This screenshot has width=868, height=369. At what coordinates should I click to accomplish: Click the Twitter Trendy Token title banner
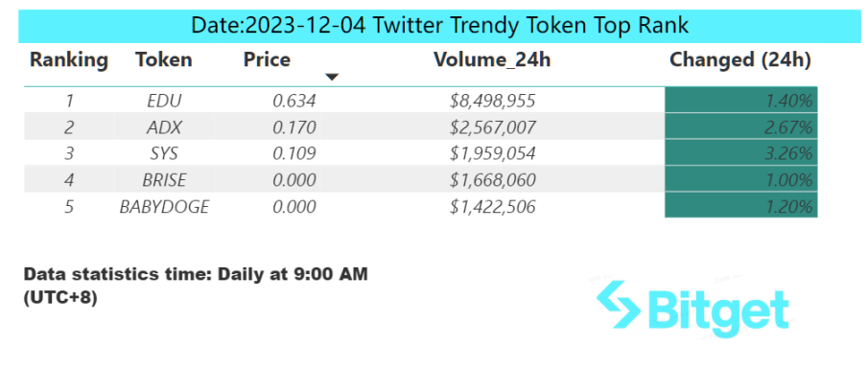[440, 26]
